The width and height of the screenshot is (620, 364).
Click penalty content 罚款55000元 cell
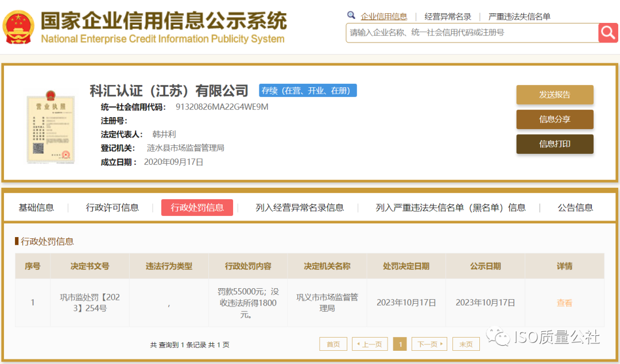(x=248, y=303)
